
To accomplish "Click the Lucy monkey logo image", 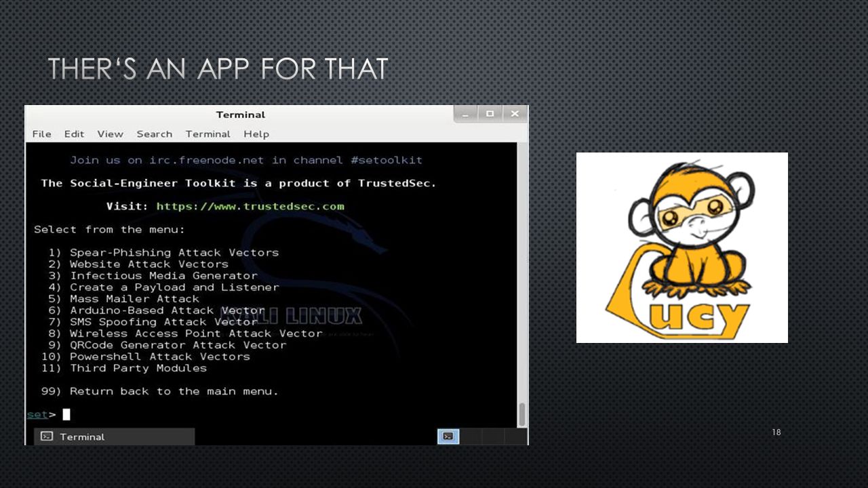I will [682, 247].
